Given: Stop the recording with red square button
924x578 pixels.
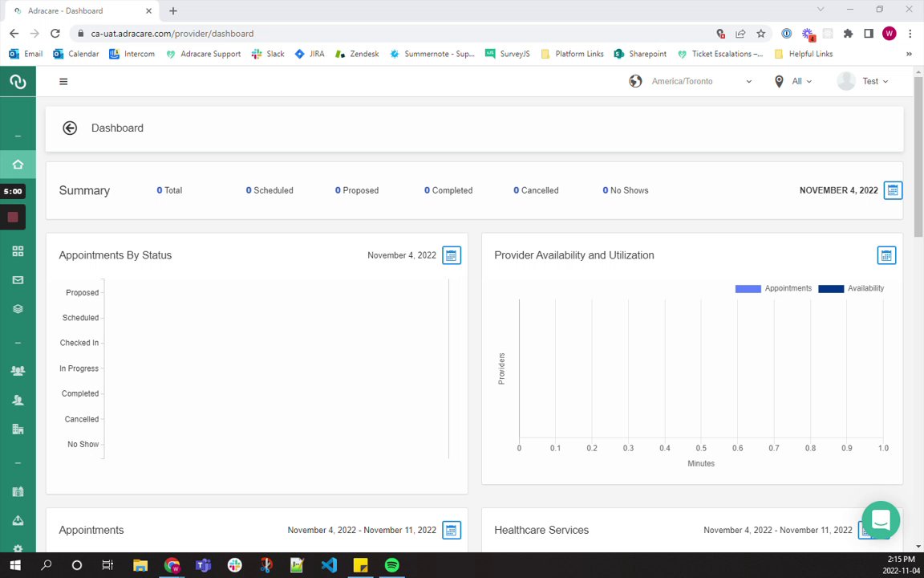Looking at the screenshot, I should click(x=13, y=217).
